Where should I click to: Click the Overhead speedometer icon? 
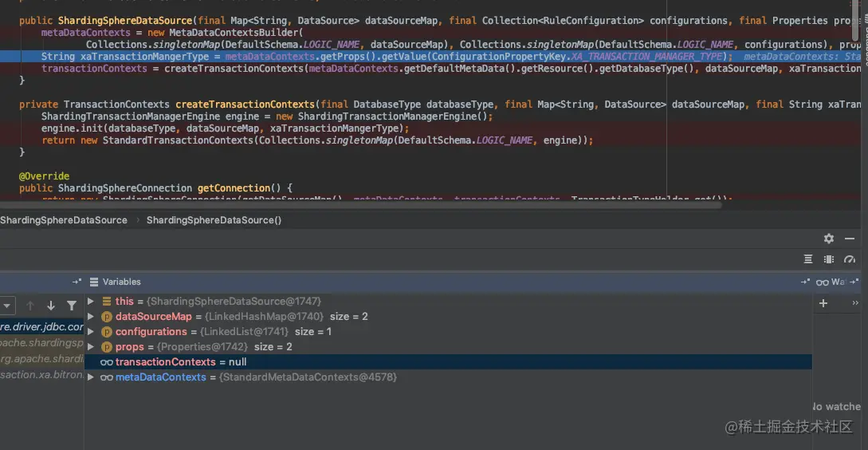coord(850,259)
